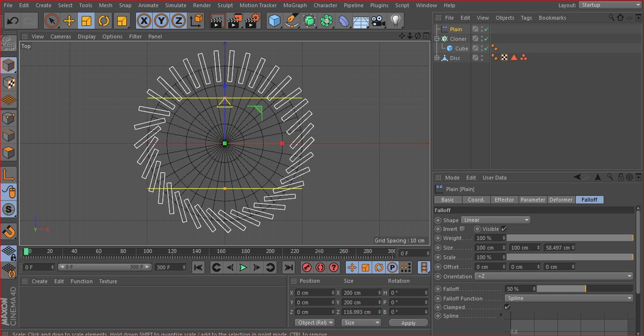The height and width of the screenshot is (336, 644).
Task: Open the MoGraph menu
Action: tap(294, 5)
